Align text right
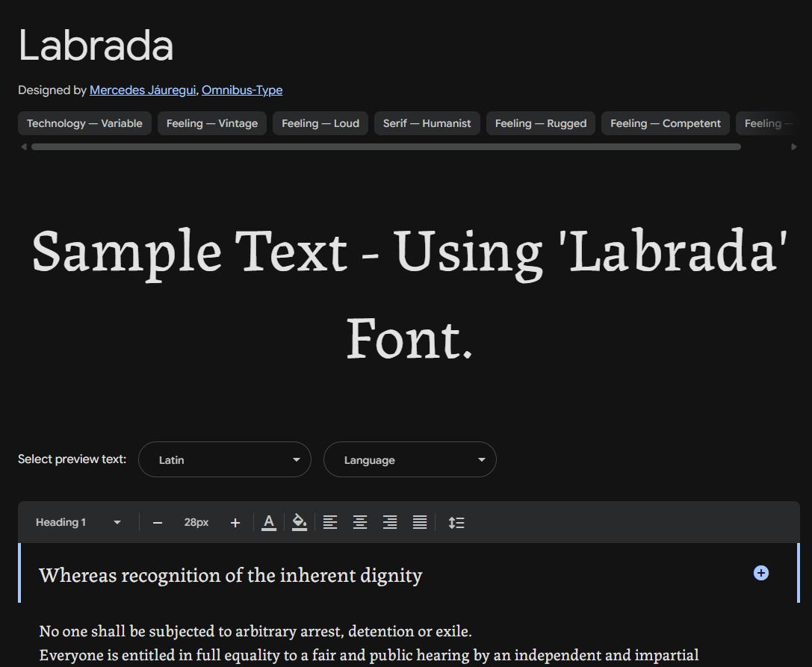 pyautogui.click(x=390, y=523)
